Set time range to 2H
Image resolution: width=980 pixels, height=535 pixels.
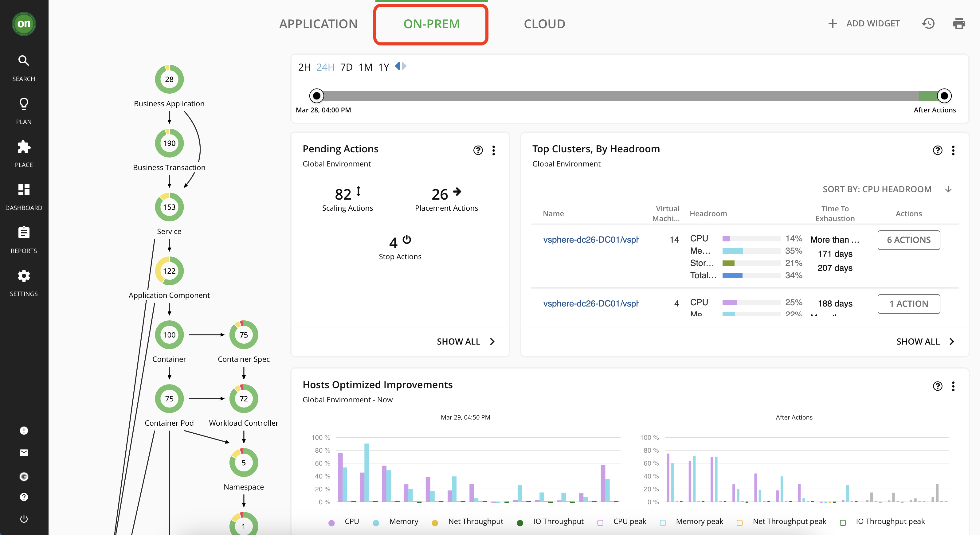pyautogui.click(x=304, y=67)
